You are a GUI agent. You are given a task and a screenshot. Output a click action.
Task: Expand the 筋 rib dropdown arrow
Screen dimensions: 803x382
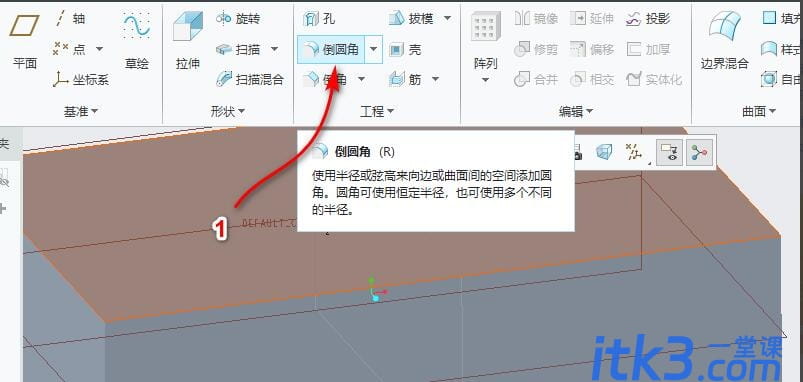point(435,79)
